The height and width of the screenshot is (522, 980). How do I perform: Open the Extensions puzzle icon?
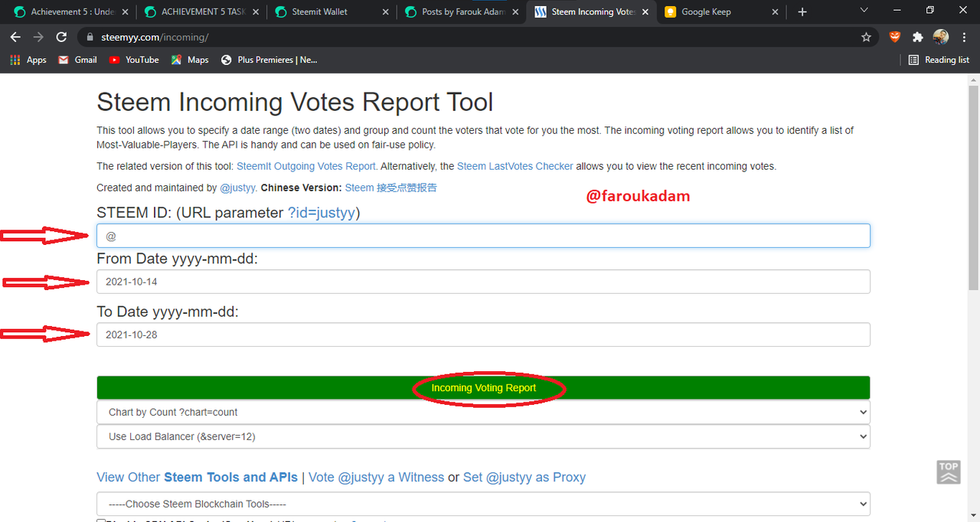(x=917, y=37)
